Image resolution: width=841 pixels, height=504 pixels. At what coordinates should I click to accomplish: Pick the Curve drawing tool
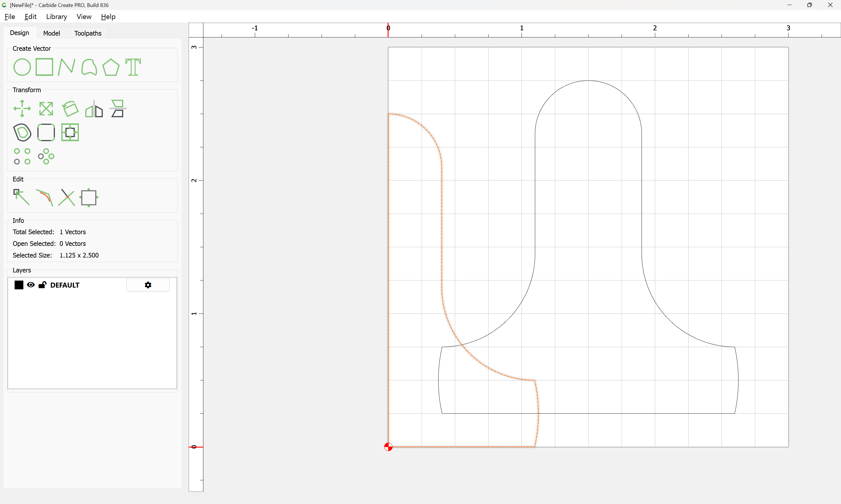point(89,67)
